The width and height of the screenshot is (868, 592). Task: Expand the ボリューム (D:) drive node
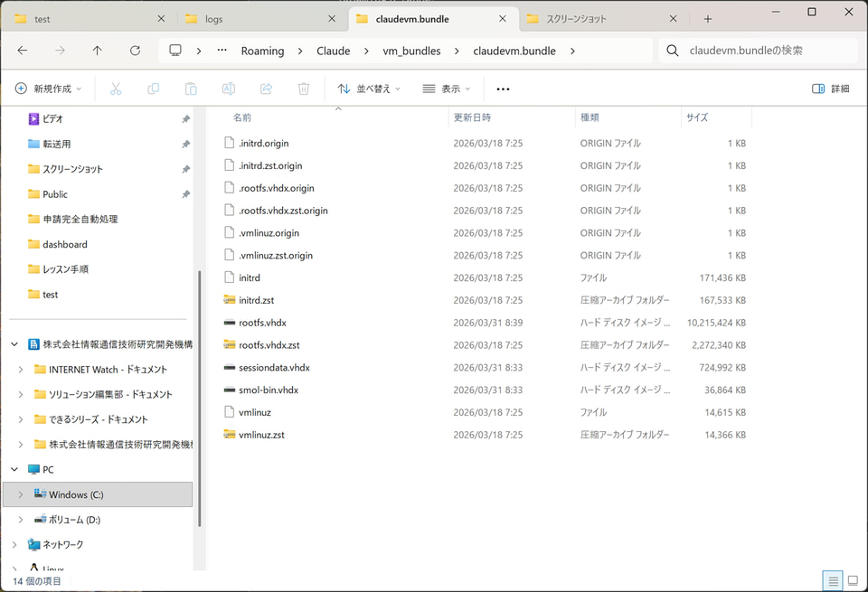tap(21, 520)
